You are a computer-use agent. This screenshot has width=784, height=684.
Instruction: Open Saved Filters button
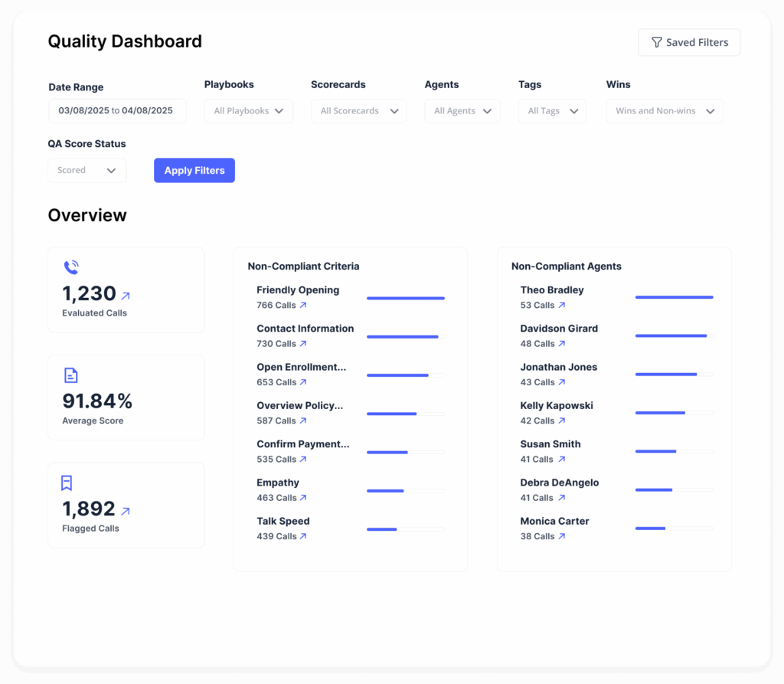(689, 43)
